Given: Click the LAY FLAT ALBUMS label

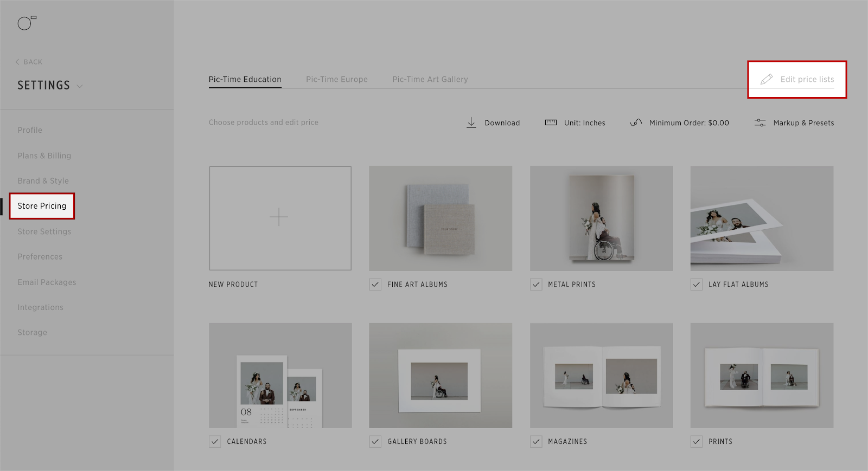Looking at the screenshot, I should tap(738, 285).
